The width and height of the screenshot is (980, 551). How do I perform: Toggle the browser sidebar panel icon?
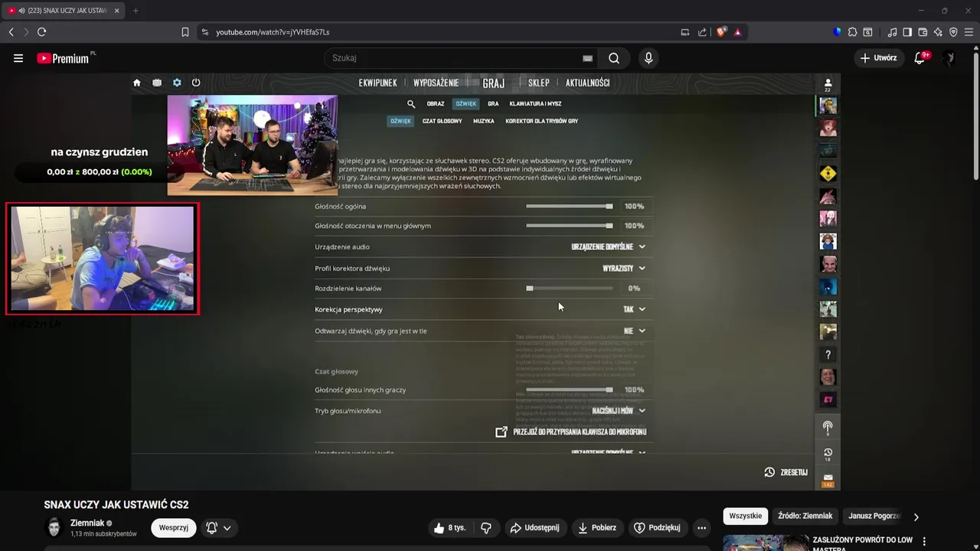[x=907, y=32]
